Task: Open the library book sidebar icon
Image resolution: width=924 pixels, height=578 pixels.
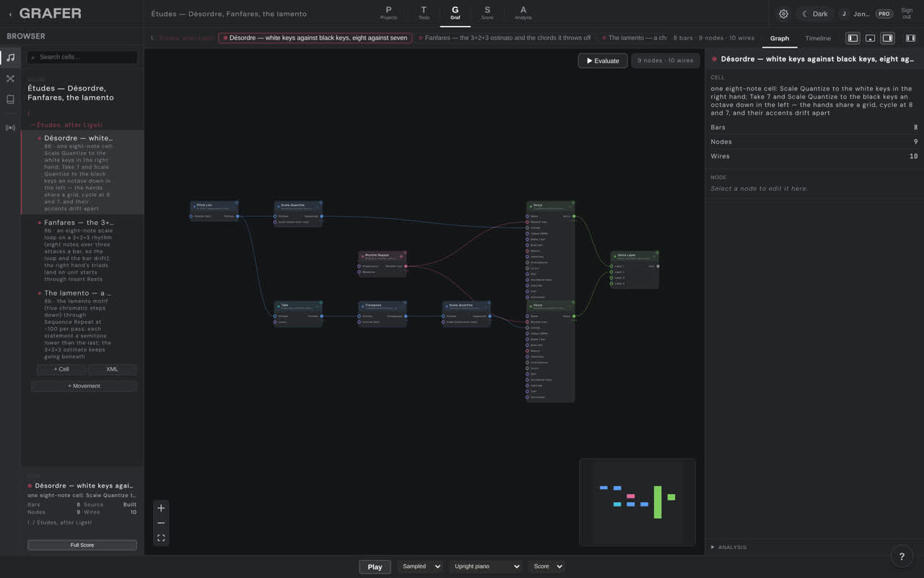Action: pos(10,100)
